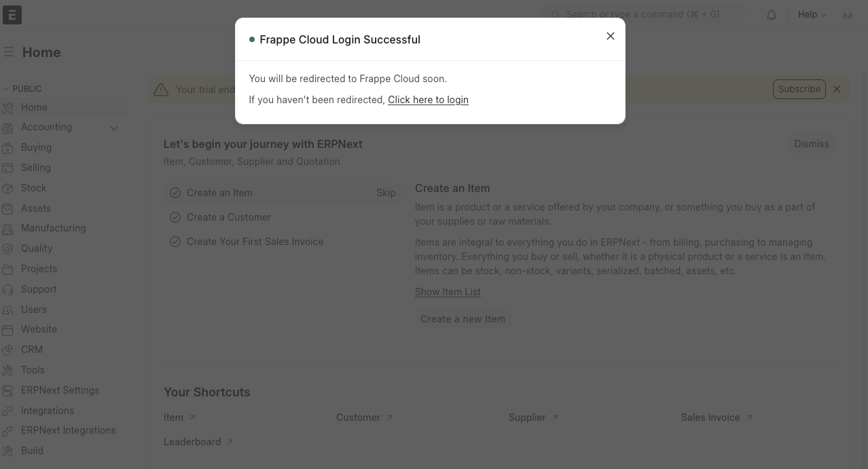Select the CRM pie chart icon
Screen dimensions: 868x469
coord(8,350)
